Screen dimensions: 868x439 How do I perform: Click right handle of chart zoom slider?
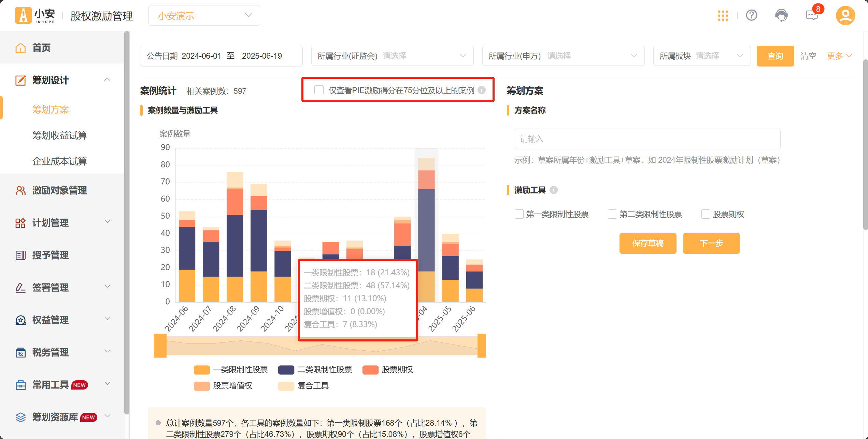482,346
